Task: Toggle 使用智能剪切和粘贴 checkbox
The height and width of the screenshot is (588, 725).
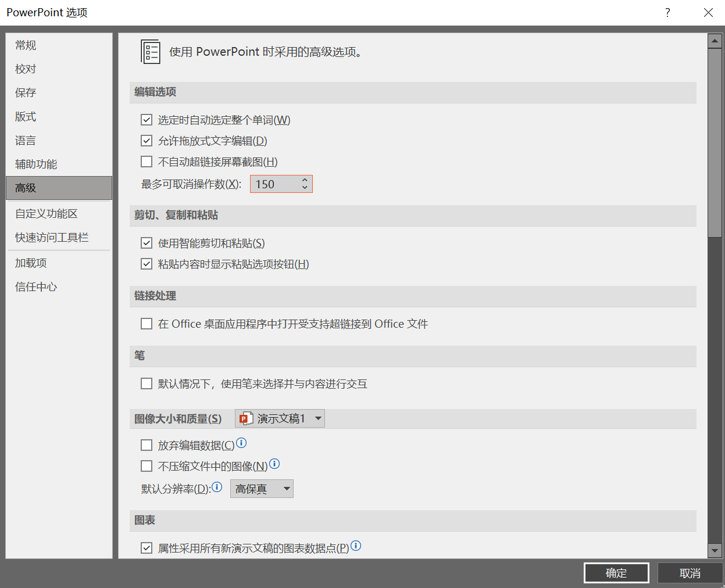Action: click(x=147, y=243)
